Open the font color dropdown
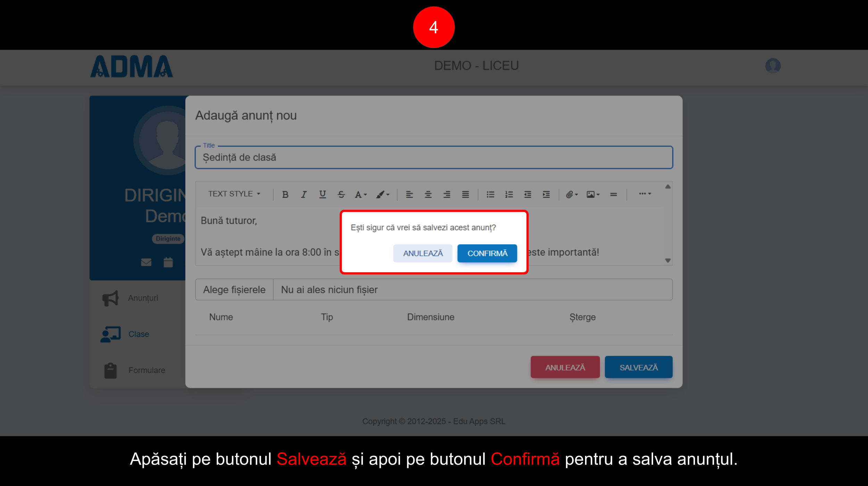868x486 pixels. tap(360, 194)
